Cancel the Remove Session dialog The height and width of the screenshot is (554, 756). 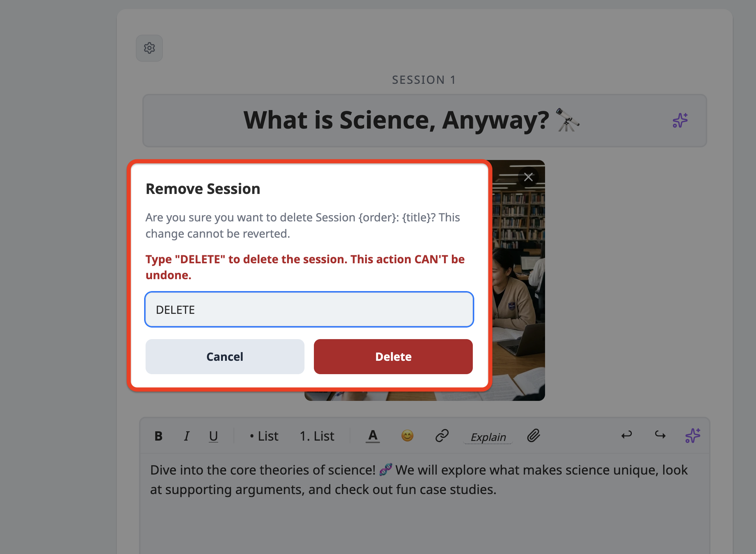(225, 356)
